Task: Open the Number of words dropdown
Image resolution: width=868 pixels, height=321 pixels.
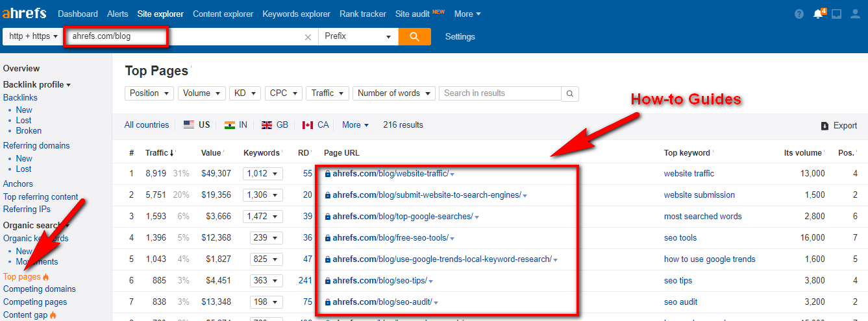Action: point(394,93)
